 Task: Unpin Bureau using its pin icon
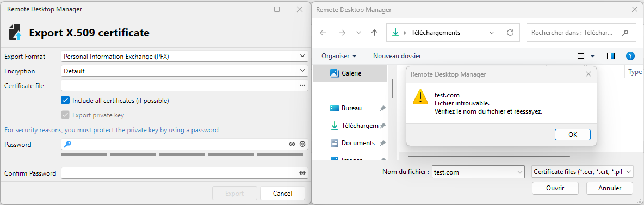383,108
